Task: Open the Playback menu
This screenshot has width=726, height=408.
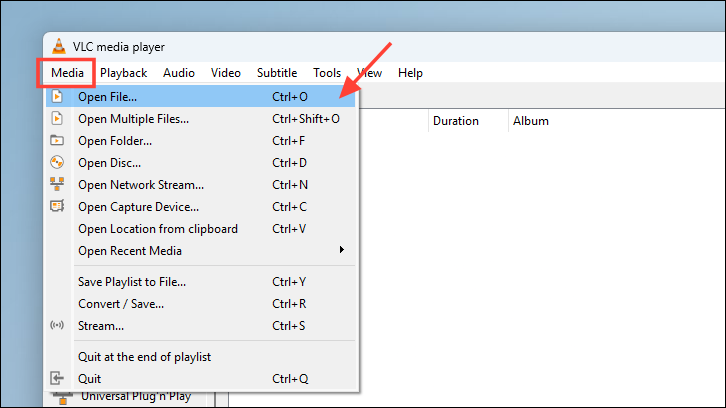Action: tap(123, 73)
